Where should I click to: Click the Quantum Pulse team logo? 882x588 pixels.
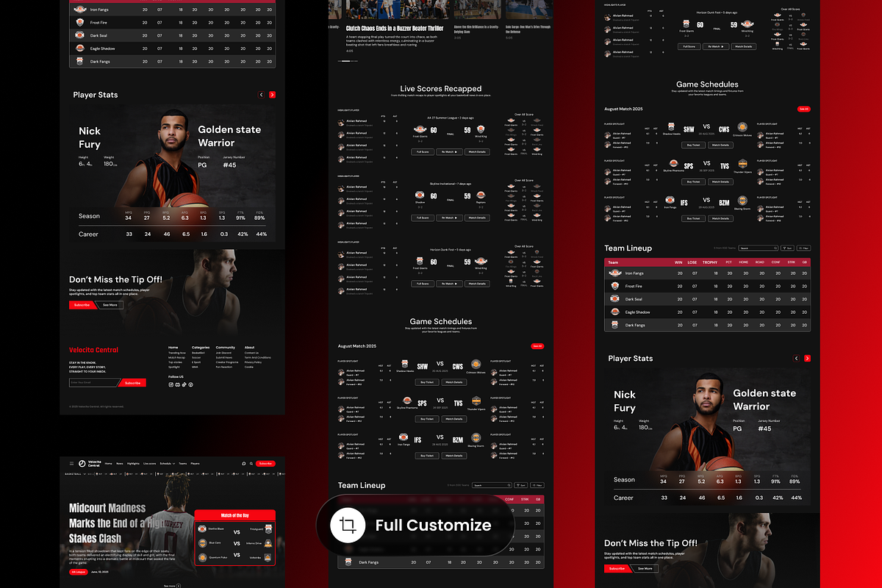coord(202,558)
